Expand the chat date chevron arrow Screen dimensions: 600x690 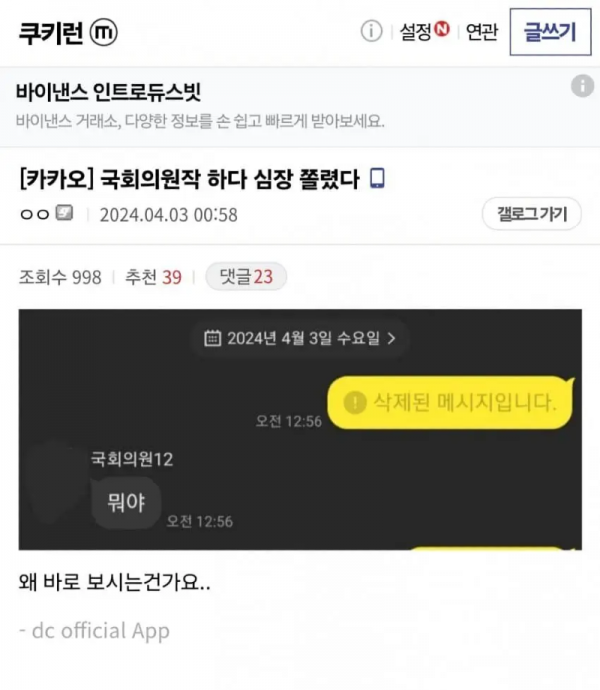click(x=391, y=338)
